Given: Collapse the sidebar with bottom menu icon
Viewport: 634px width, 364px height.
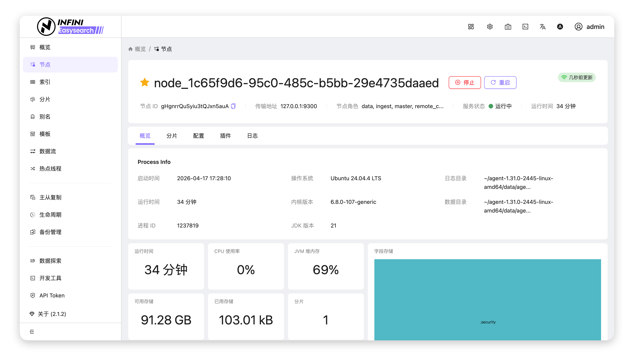Looking at the screenshot, I should click(x=32, y=331).
